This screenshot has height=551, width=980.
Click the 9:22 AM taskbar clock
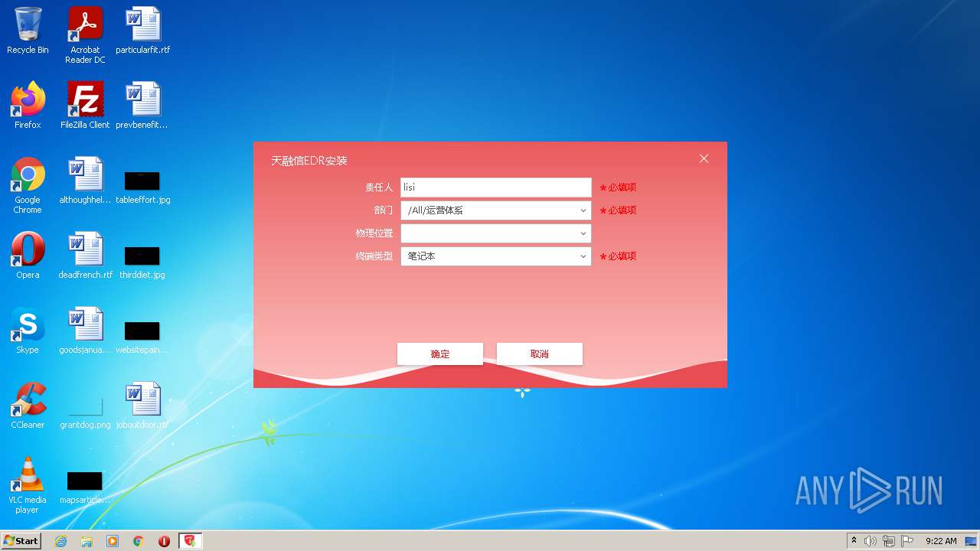pos(941,541)
